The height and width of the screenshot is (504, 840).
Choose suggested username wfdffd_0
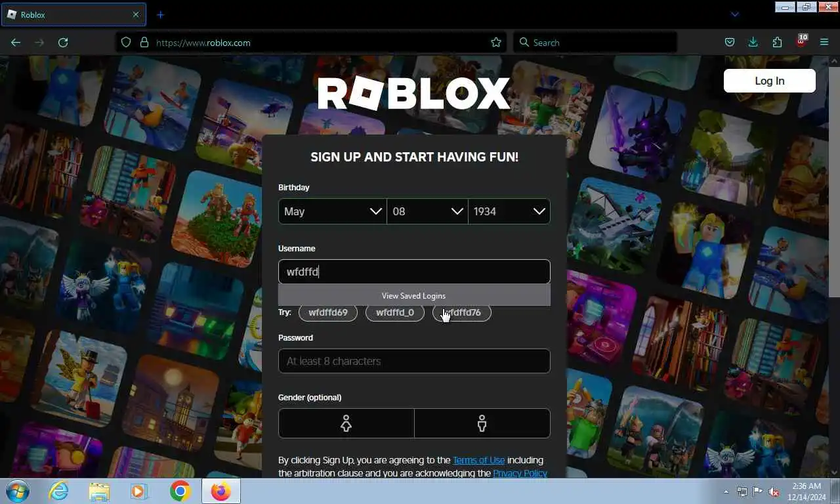(395, 312)
